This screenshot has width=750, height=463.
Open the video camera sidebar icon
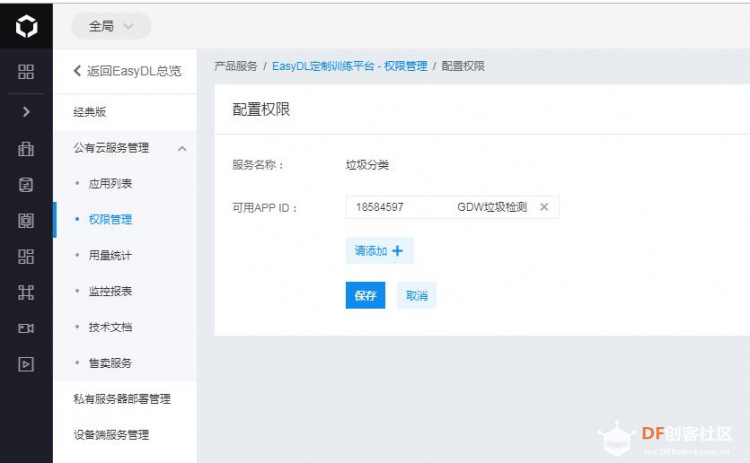tap(26, 328)
